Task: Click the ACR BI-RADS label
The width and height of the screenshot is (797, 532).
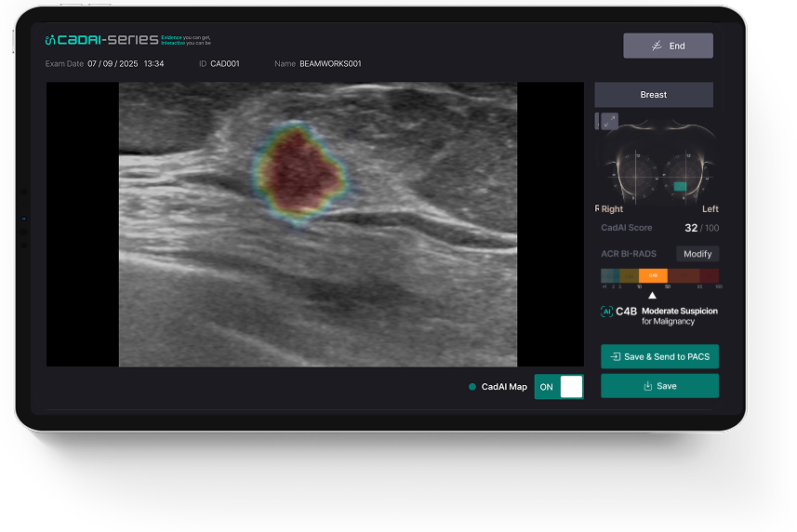Action: click(x=629, y=254)
